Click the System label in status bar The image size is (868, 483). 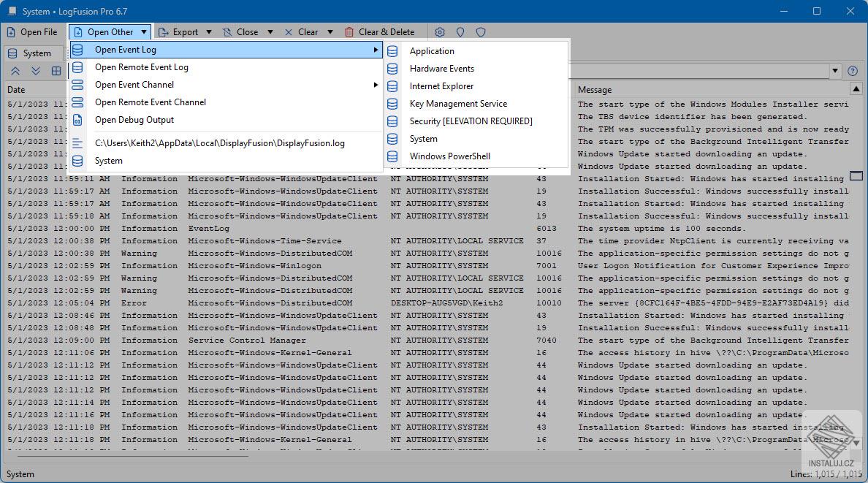(x=20, y=474)
